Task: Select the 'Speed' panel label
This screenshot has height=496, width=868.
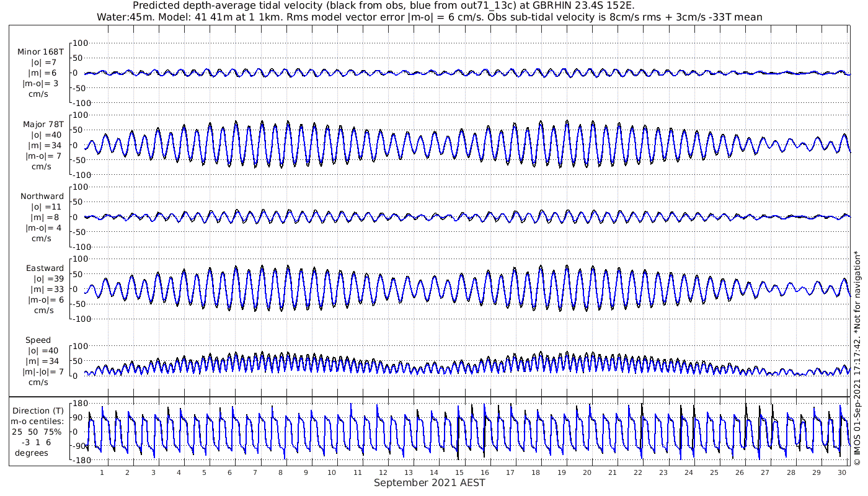Action: pos(38,340)
